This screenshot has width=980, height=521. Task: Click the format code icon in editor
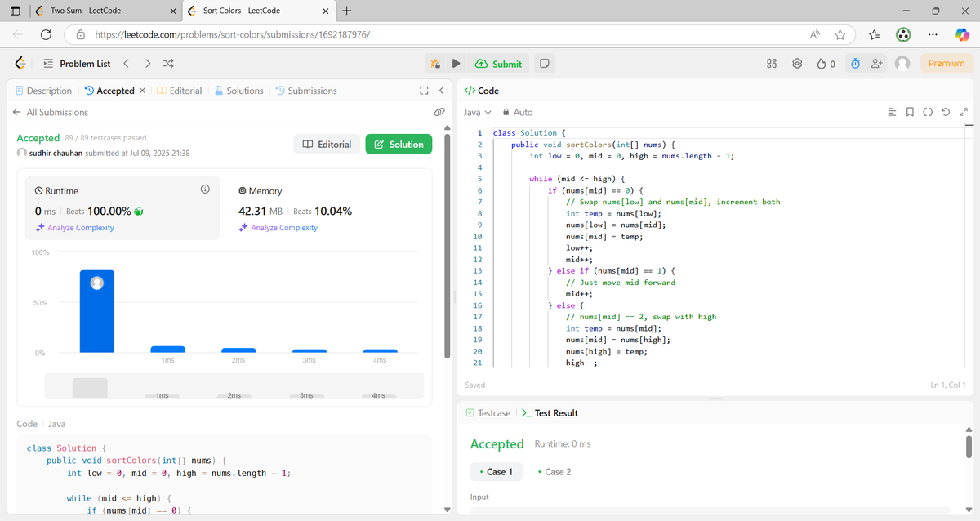[893, 112]
